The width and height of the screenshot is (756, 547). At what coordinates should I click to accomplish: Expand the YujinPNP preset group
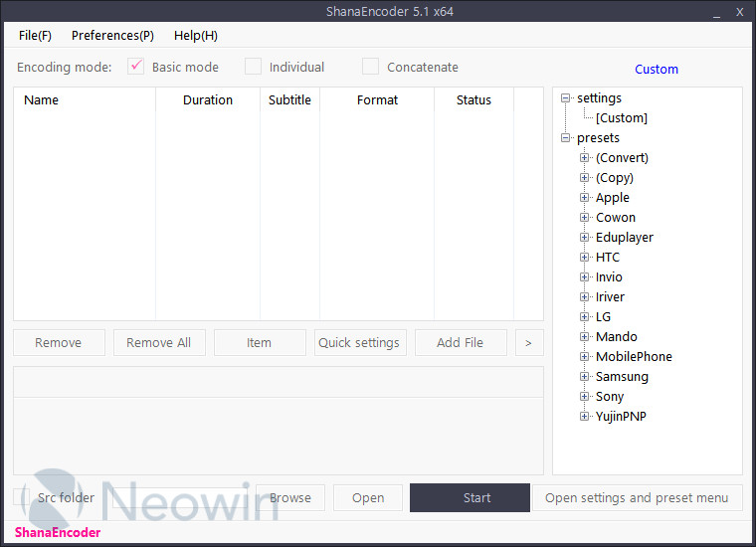point(584,416)
